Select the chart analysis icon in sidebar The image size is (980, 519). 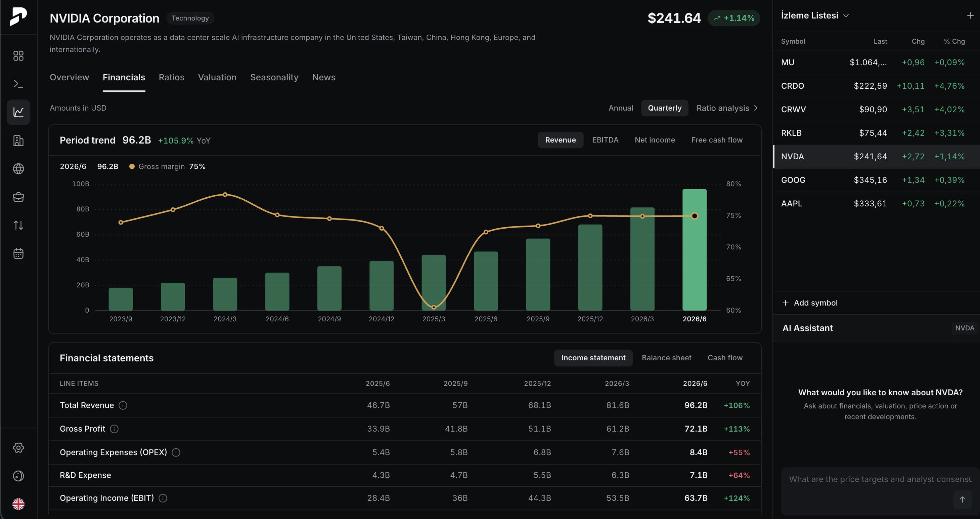pyautogui.click(x=18, y=112)
